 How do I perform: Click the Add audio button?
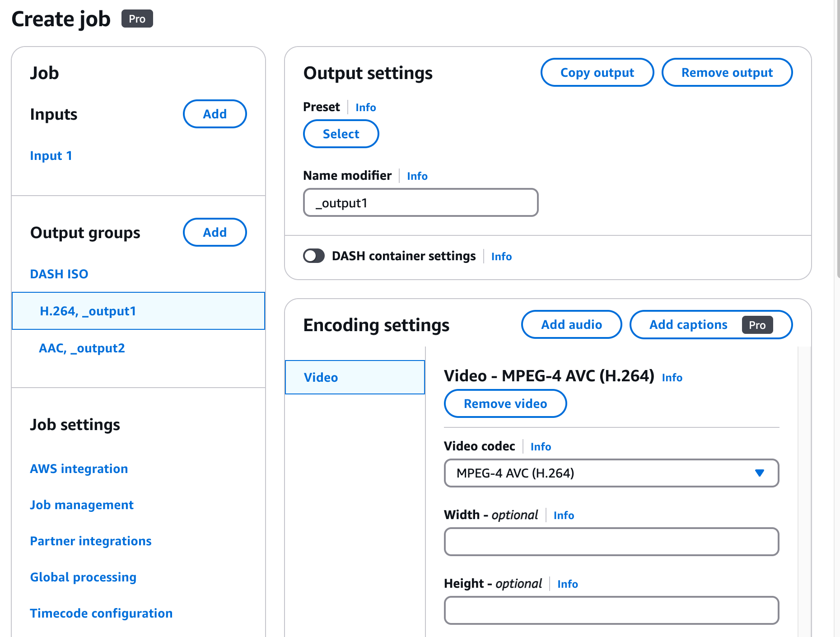[571, 324]
